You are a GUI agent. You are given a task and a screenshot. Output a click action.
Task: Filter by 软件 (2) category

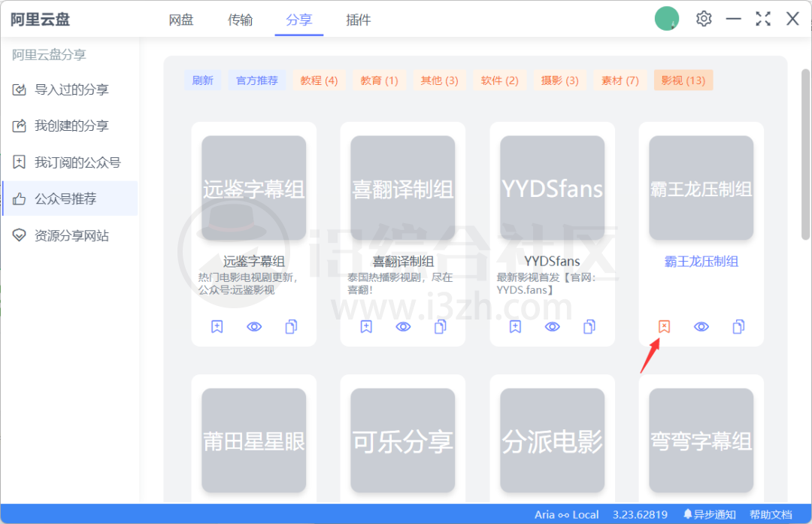(499, 80)
